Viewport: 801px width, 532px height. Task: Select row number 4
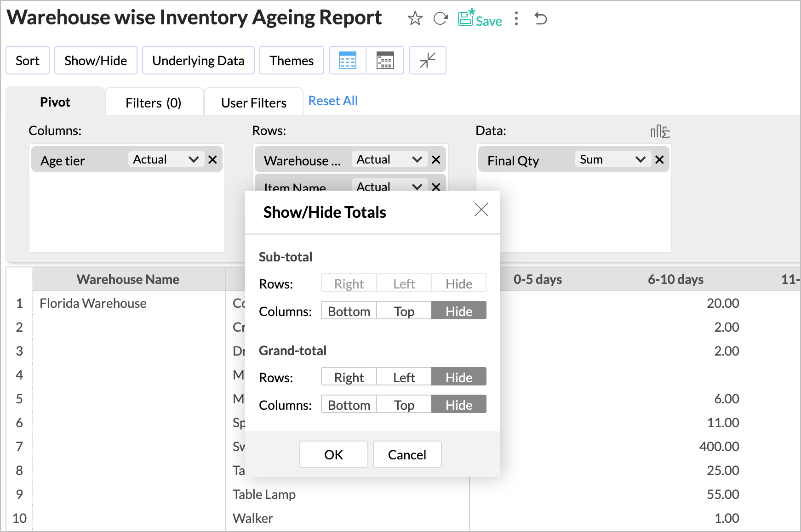(x=19, y=375)
